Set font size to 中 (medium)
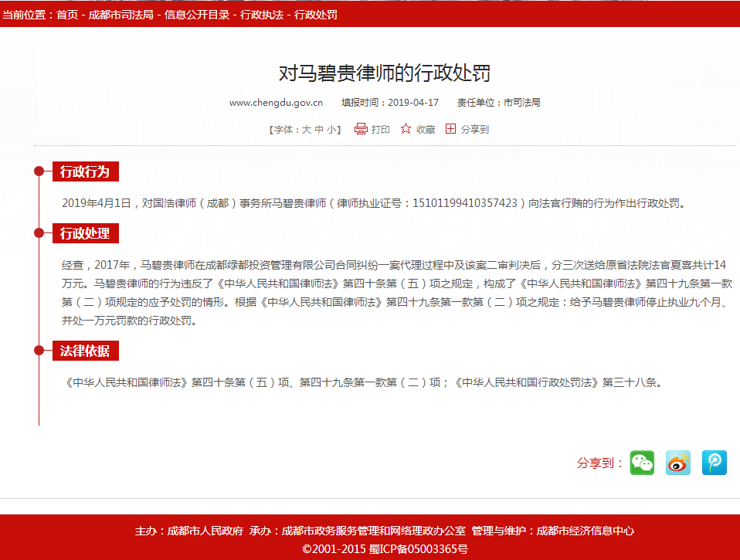 click(x=319, y=130)
